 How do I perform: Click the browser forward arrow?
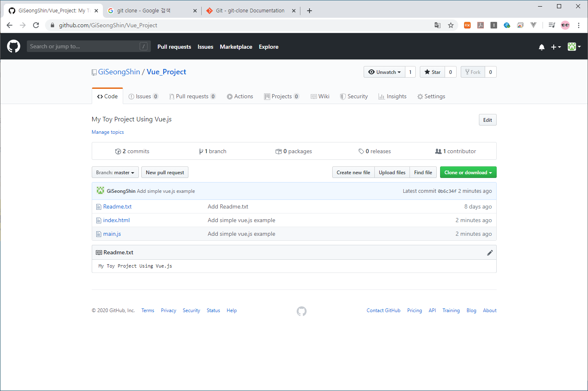click(23, 25)
